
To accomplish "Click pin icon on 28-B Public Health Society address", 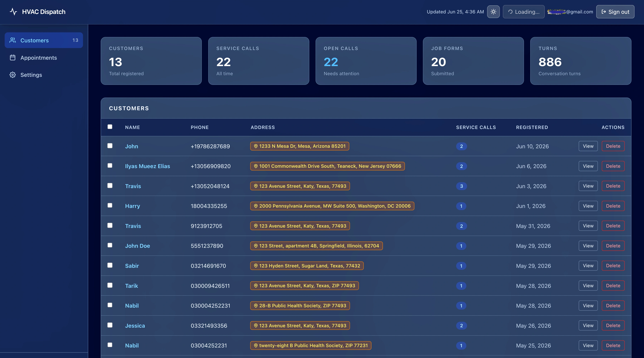I will (x=256, y=306).
